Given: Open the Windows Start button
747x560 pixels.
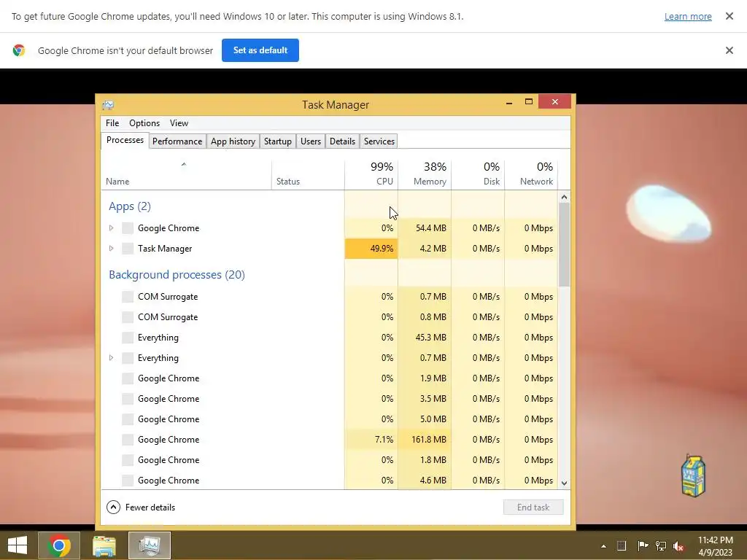Looking at the screenshot, I should point(18,545).
